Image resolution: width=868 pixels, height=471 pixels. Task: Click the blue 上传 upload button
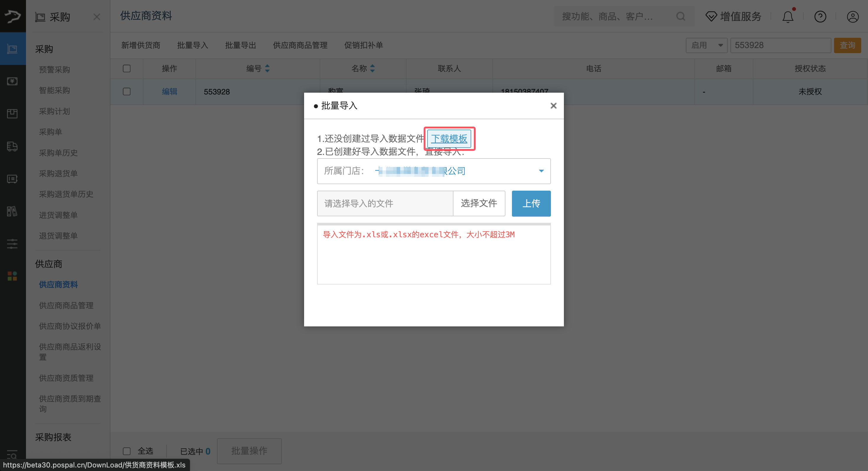coord(531,203)
